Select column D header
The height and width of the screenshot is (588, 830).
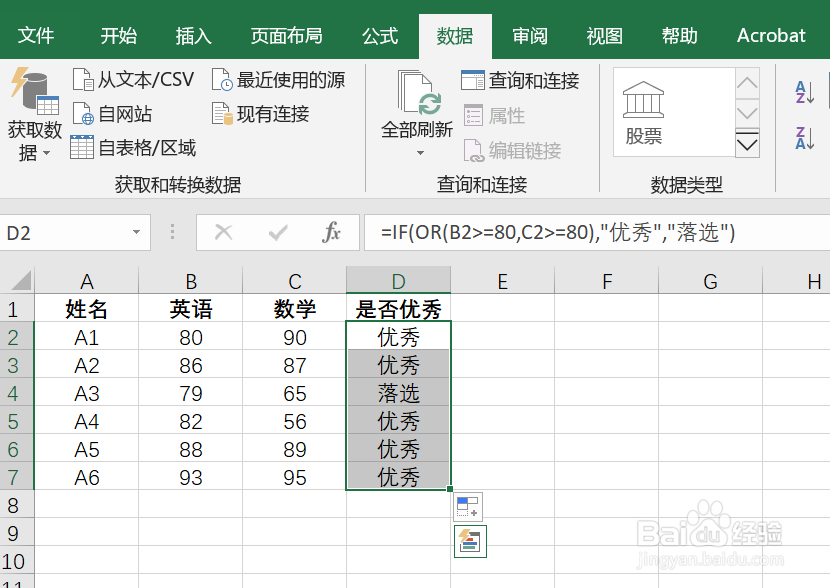click(399, 281)
